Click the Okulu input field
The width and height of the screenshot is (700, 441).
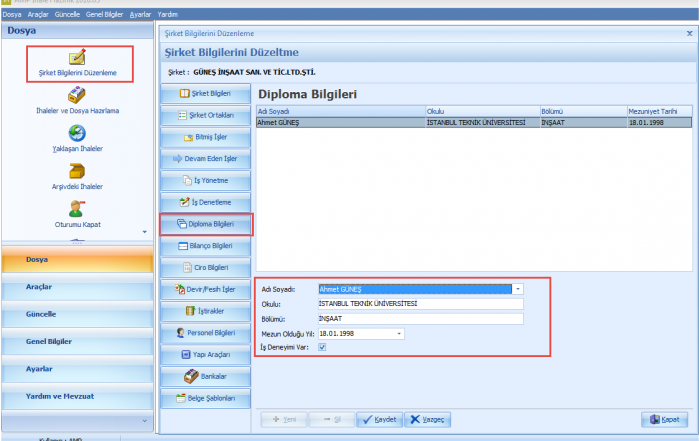coord(420,304)
